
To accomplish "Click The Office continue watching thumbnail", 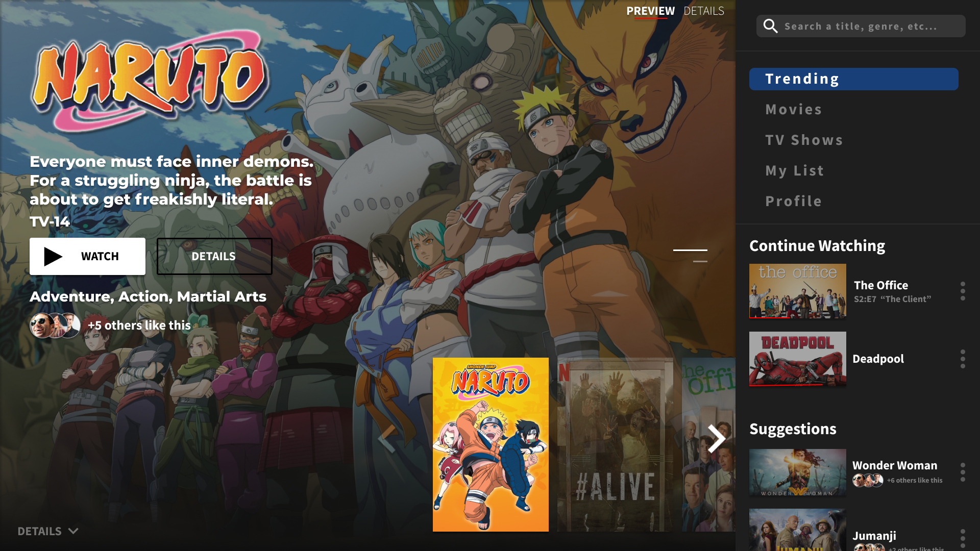I will [797, 291].
